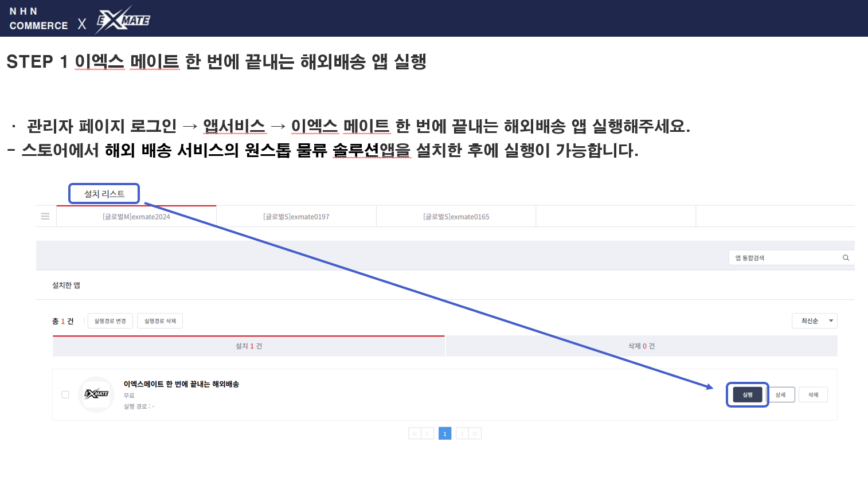Switch to the [글로벌S]exmate0197 tab

pos(296,217)
